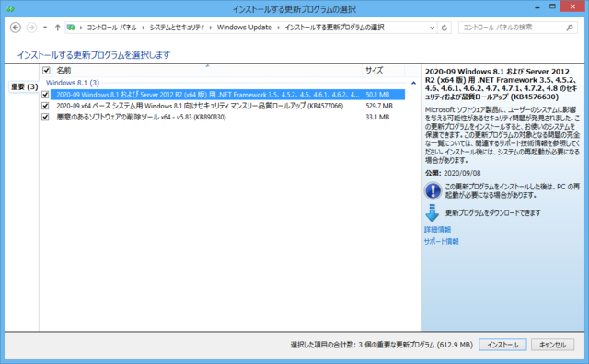The height and width of the screenshot is (364, 589).
Task: Click コントロール パネル in the breadcrumb
Action: point(111,28)
